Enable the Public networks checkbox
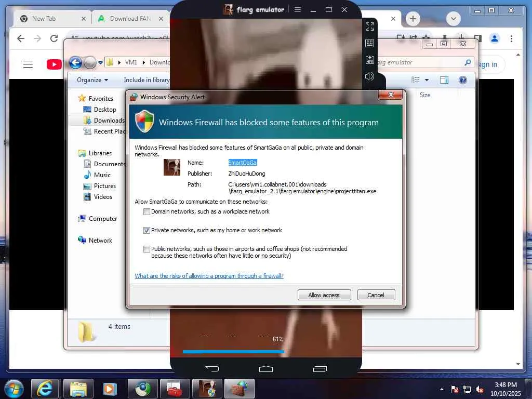Image resolution: width=532 pixels, height=399 pixels. (x=147, y=249)
